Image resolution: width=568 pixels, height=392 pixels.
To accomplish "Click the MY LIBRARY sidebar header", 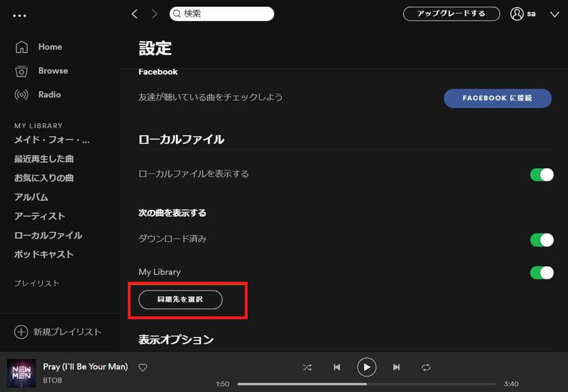I will [x=39, y=126].
